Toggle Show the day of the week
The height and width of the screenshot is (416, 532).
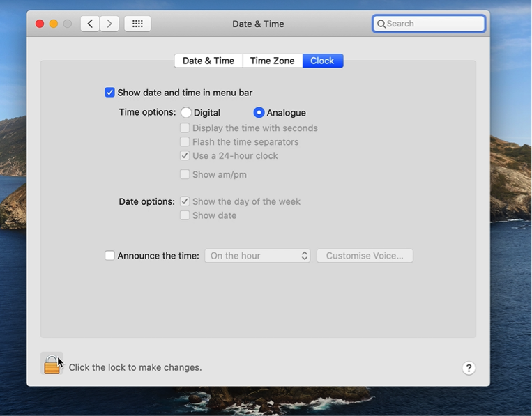coord(185,201)
